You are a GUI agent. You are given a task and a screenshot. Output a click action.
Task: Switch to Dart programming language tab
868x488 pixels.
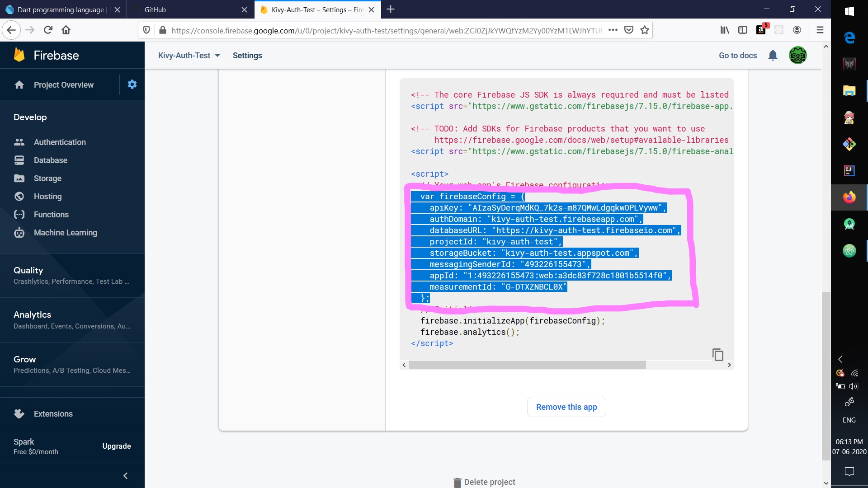(x=61, y=9)
